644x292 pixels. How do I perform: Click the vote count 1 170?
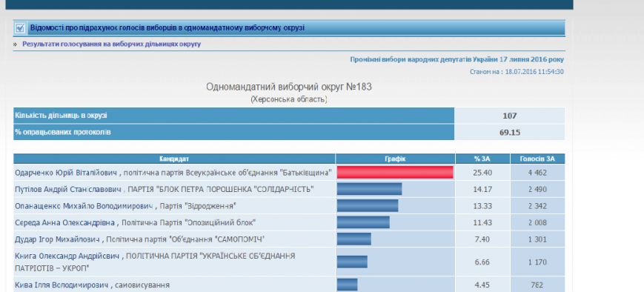pos(537,262)
